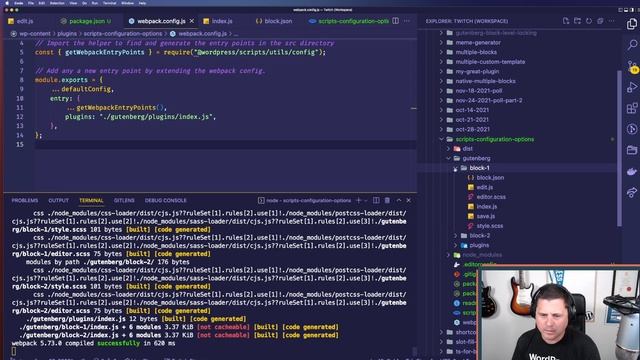
Task: Click New Folder icon in Explorer header
Action: pos(577,21)
